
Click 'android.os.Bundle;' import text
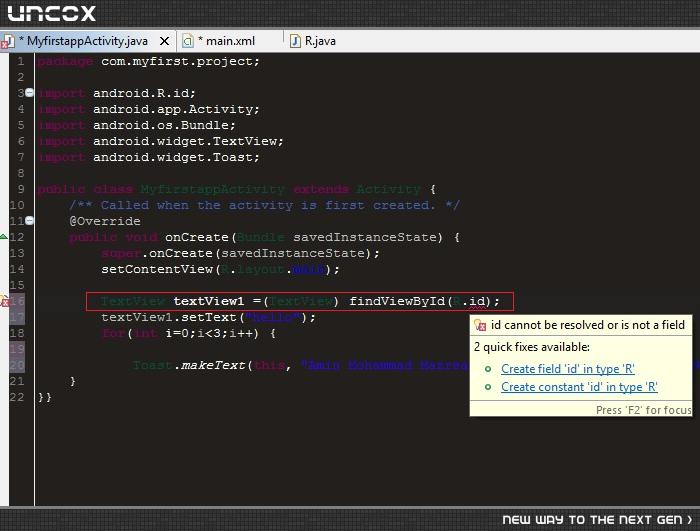(164, 125)
